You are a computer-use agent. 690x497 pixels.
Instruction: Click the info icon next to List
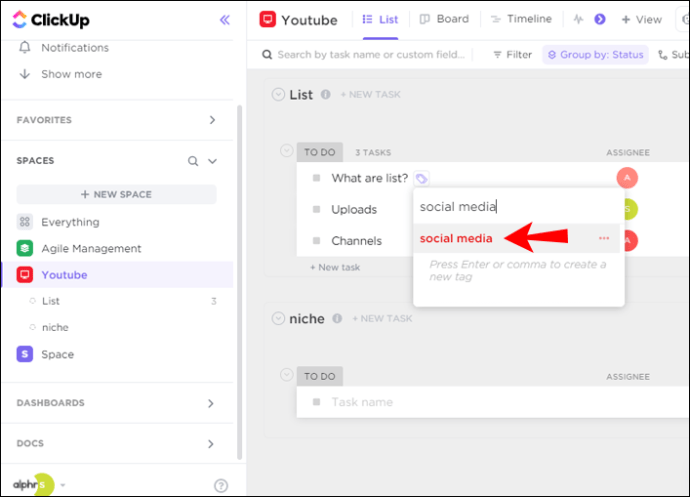(x=326, y=94)
